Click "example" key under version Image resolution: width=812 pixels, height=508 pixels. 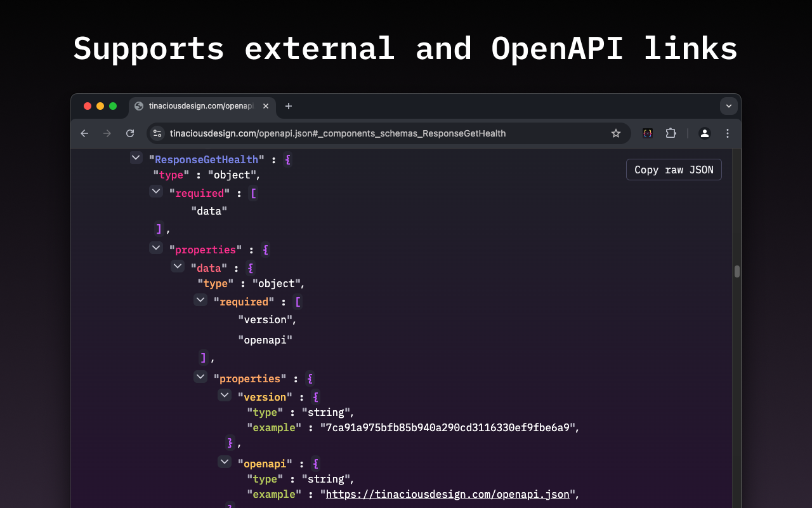coord(274,427)
